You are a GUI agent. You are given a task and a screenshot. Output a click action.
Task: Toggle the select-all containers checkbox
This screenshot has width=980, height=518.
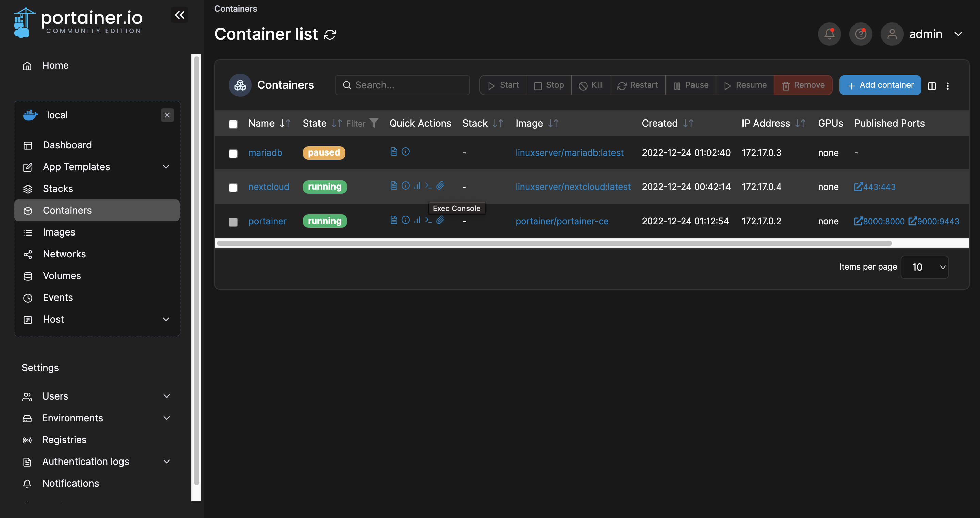(233, 124)
